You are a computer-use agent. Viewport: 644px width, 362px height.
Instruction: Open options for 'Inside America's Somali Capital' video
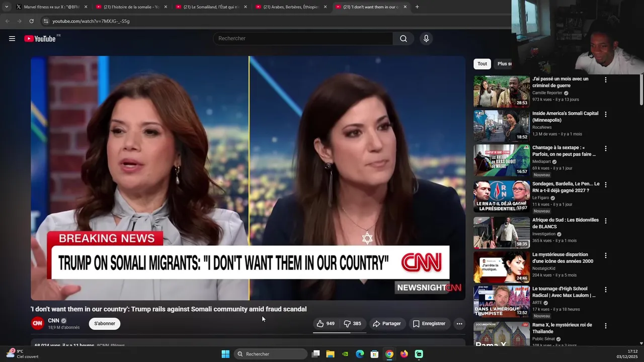606,114
